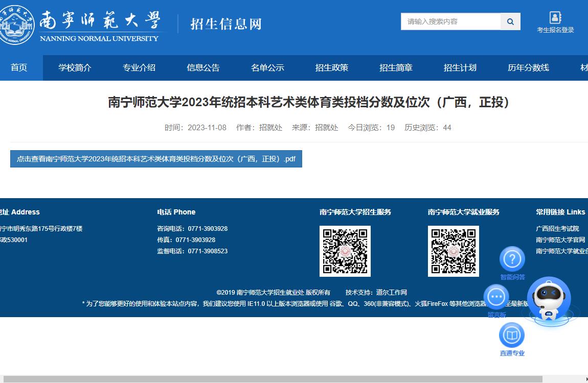Click the PDF link for 2023年统招本科艺术类体育类投档分数
The image size is (588, 383).
[156, 159]
